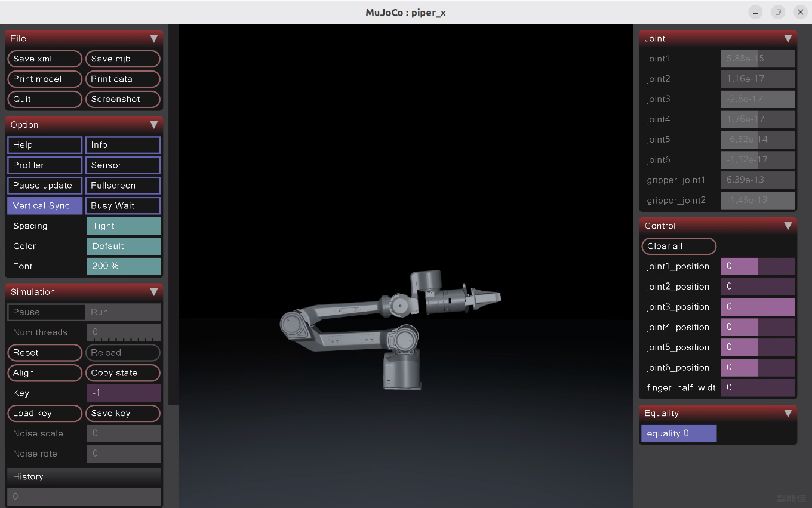Change the Font 200 % selector
The width and height of the screenshot is (812, 508).
[x=124, y=267]
